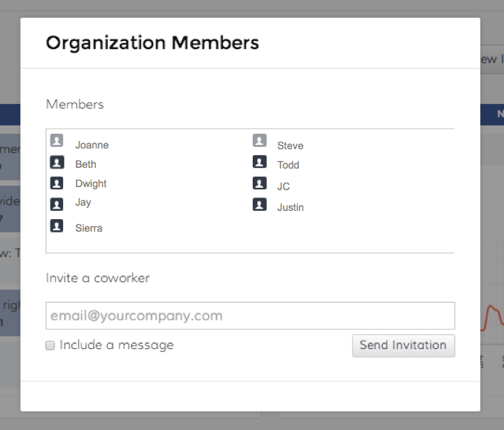Click Steve's avatar icon
Viewport: 504px width, 430px height.
click(x=259, y=140)
